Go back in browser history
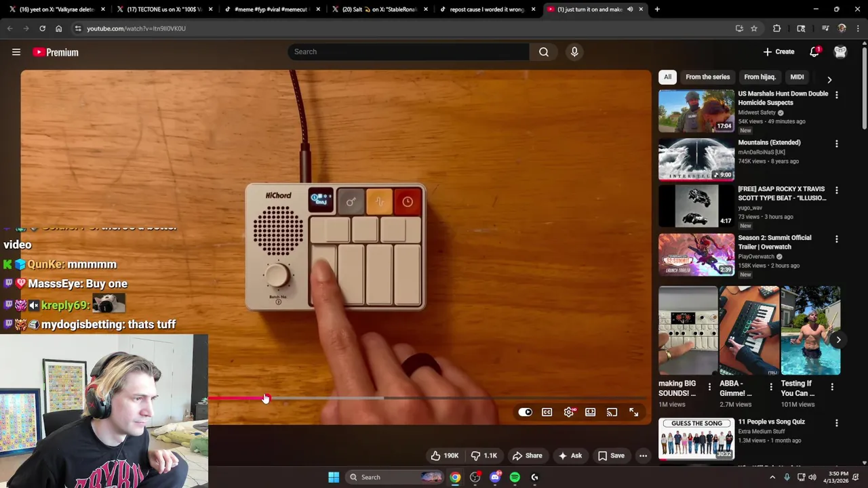868x488 pixels. (x=9, y=28)
